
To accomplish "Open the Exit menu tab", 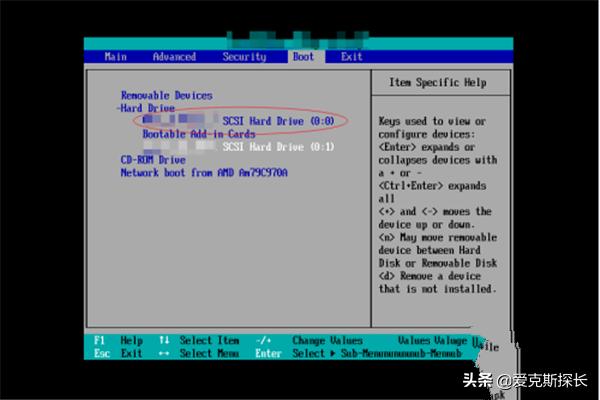I will 351,57.
